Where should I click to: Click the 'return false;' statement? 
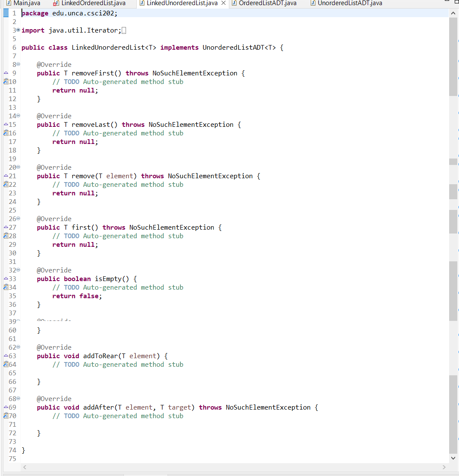click(x=77, y=296)
